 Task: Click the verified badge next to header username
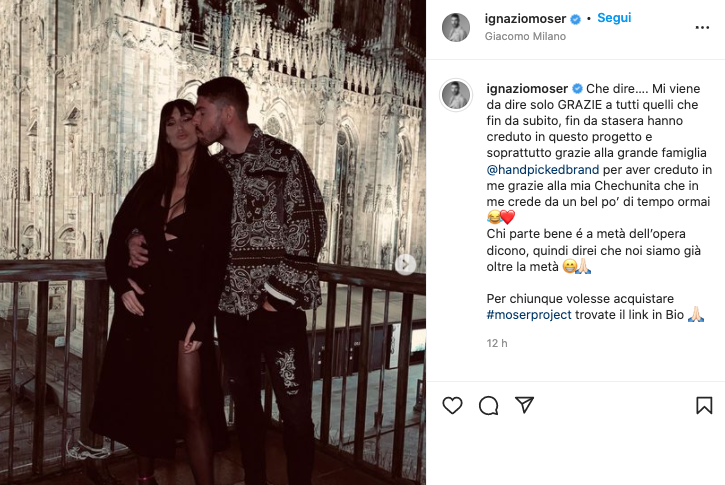(576, 19)
